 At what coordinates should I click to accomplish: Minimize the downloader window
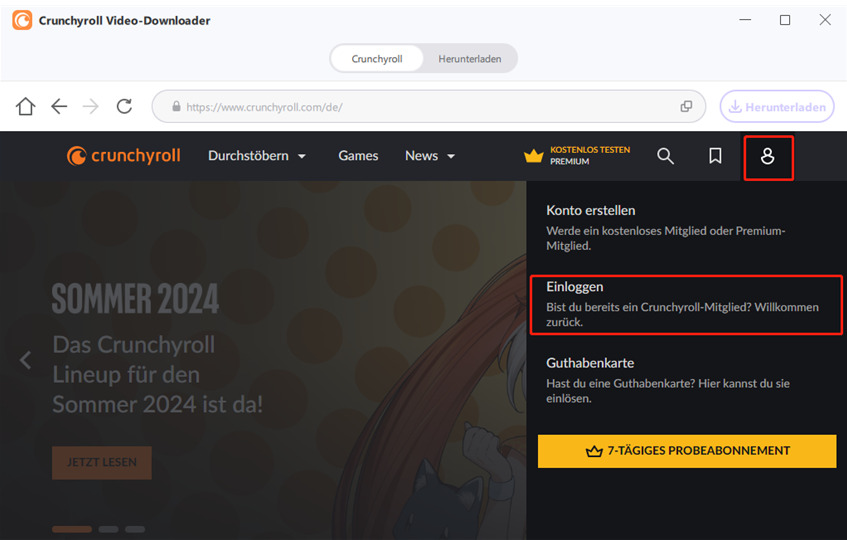(745, 20)
